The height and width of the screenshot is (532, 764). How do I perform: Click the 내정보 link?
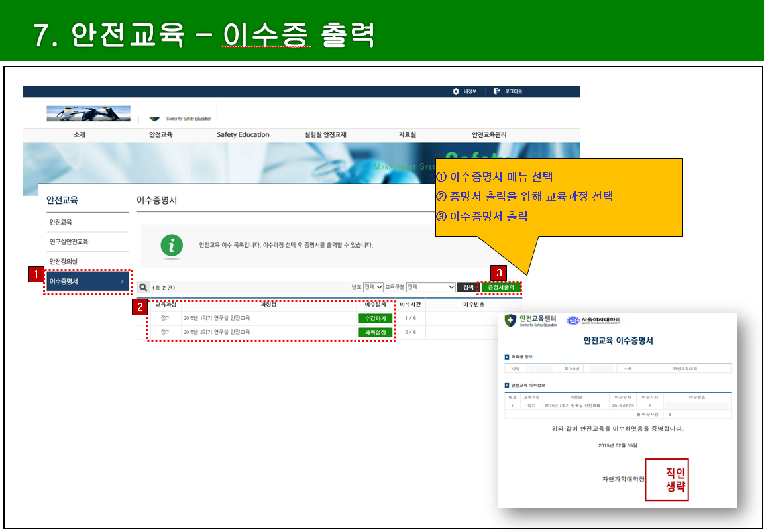click(470, 91)
